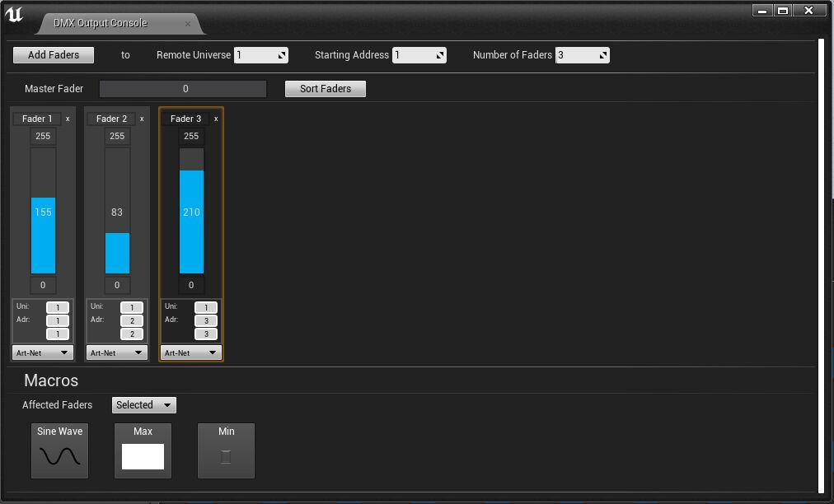Click the Add Faders button

[54, 54]
